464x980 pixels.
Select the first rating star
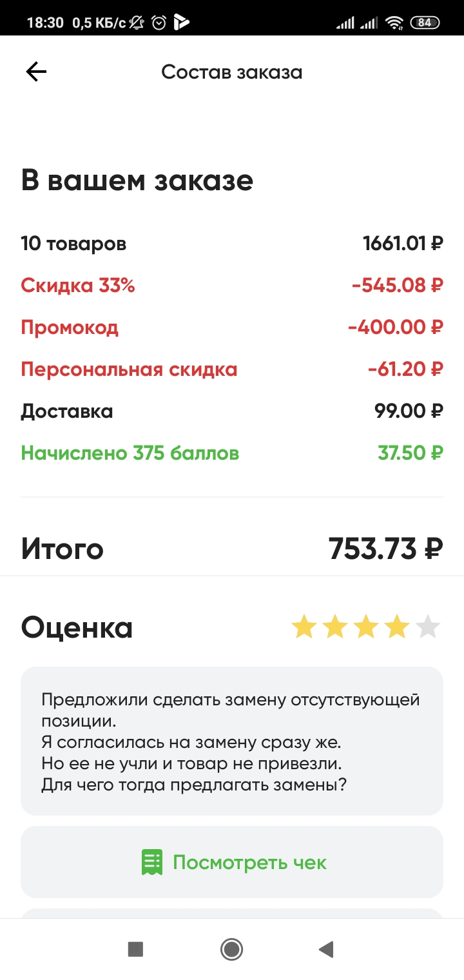pyautogui.click(x=304, y=627)
